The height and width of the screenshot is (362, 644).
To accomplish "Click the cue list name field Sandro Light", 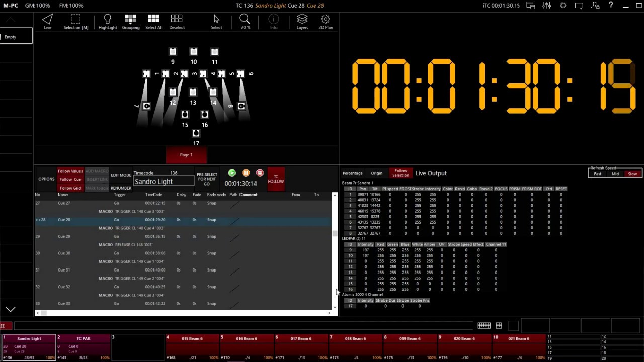I will (x=164, y=182).
